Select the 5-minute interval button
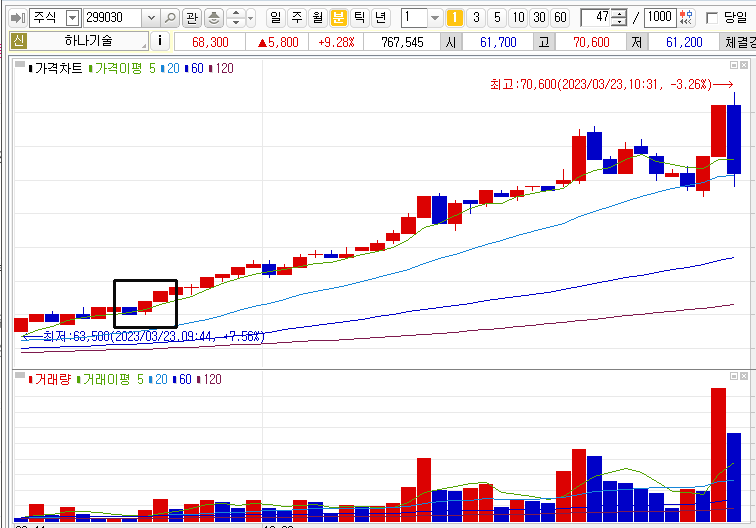The height and width of the screenshot is (528, 756). tap(497, 18)
